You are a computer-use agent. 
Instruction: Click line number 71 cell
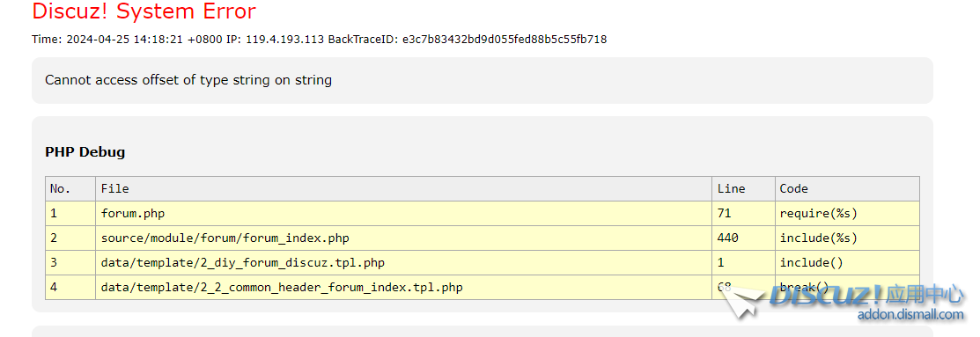click(743, 214)
